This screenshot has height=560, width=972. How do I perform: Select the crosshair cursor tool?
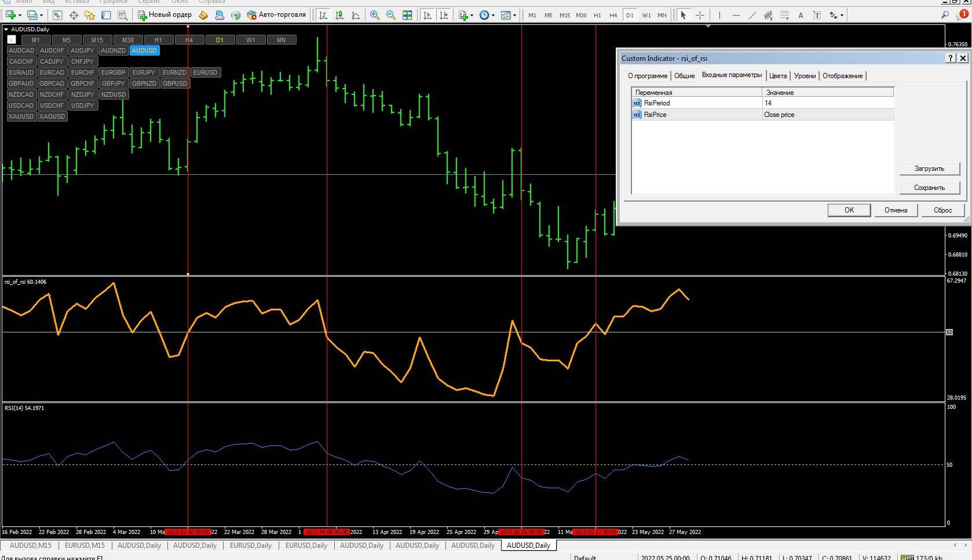[700, 15]
